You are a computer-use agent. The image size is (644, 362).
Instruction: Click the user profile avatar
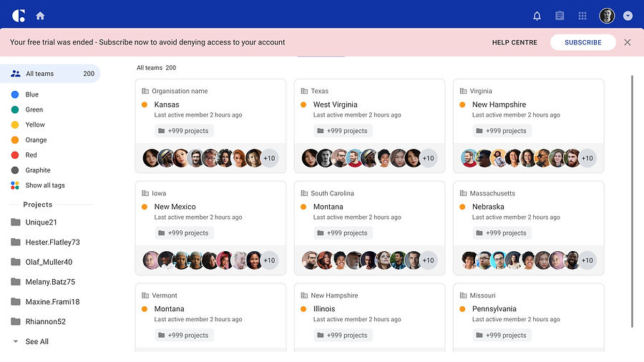tap(607, 16)
